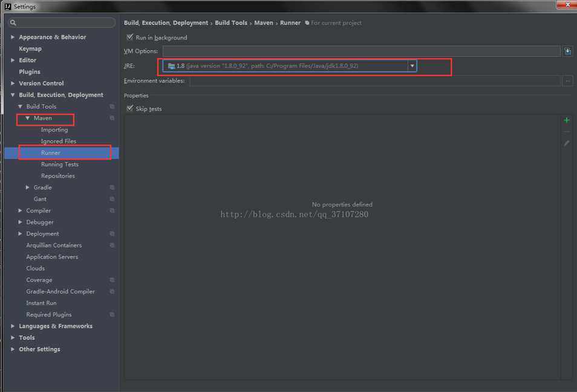Expand the Gradle tree arrow

pyautogui.click(x=28, y=188)
